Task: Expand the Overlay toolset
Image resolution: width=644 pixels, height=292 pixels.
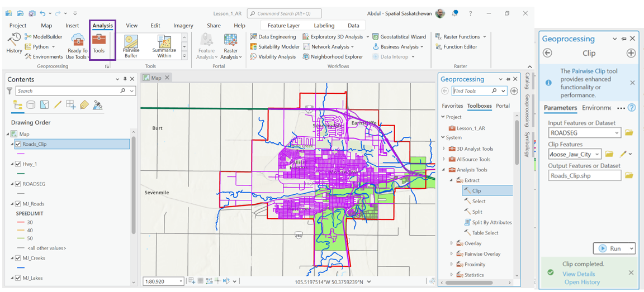Action: [452, 243]
